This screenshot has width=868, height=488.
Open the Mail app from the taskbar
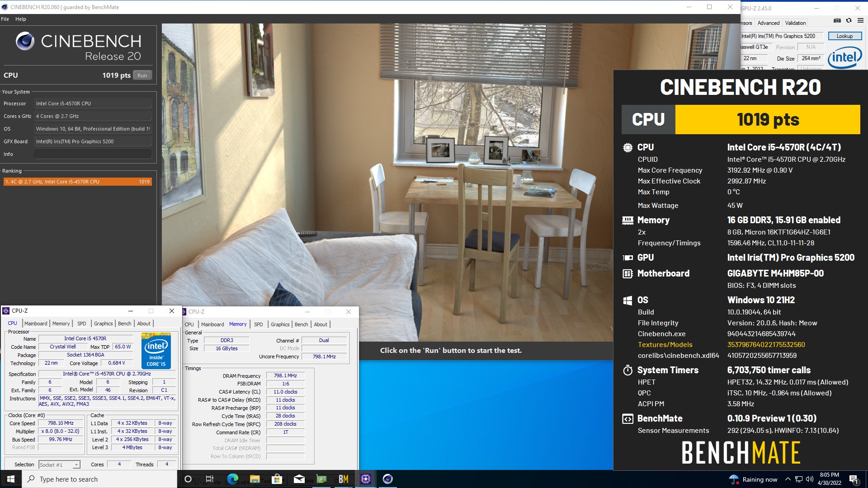point(299,479)
